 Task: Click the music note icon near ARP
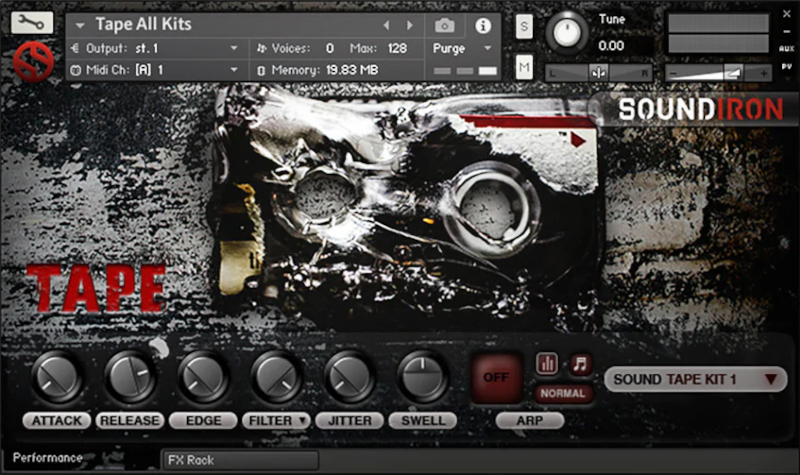tap(579, 364)
